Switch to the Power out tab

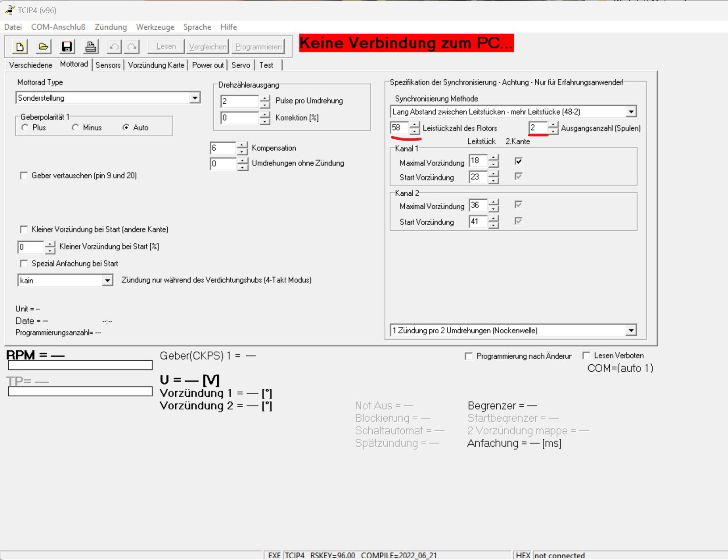click(x=208, y=65)
